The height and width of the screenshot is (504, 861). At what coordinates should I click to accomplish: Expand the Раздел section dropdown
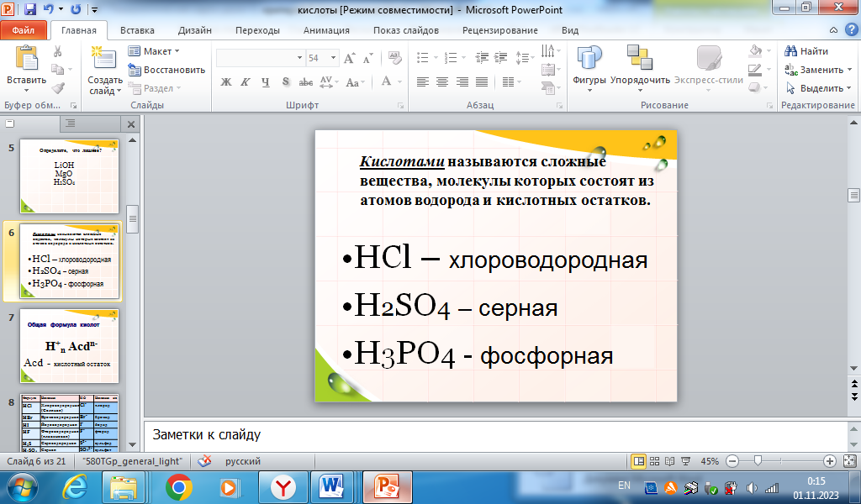click(155, 87)
